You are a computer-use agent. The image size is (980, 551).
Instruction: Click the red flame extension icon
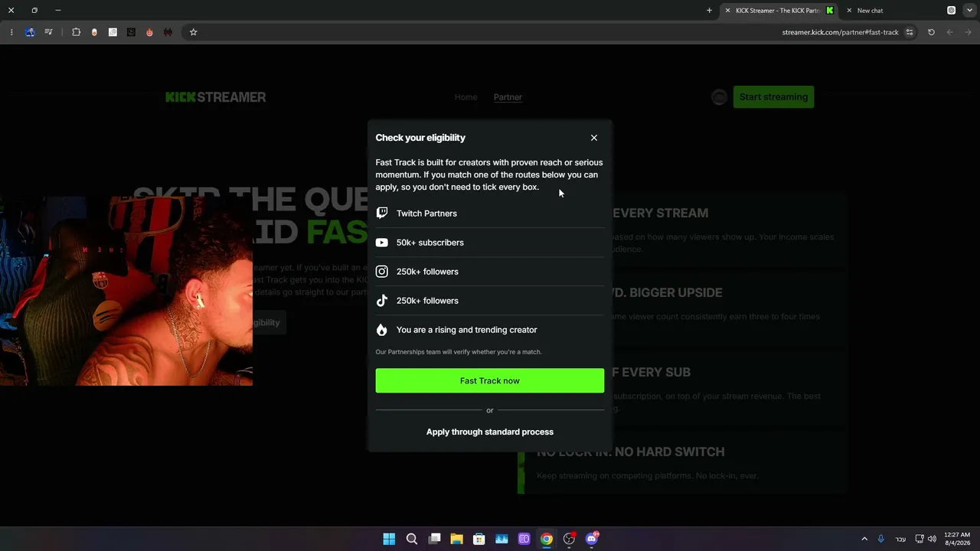tap(149, 32)
